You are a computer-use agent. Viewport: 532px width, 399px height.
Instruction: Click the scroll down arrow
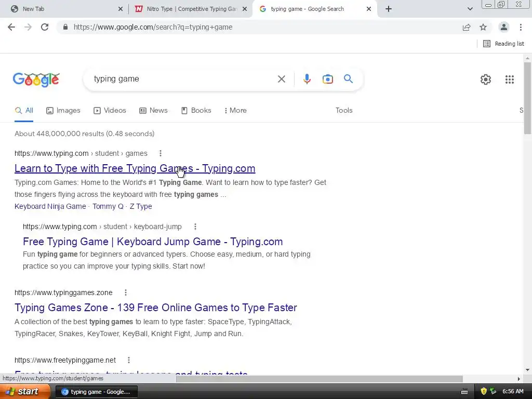point(527,370)
